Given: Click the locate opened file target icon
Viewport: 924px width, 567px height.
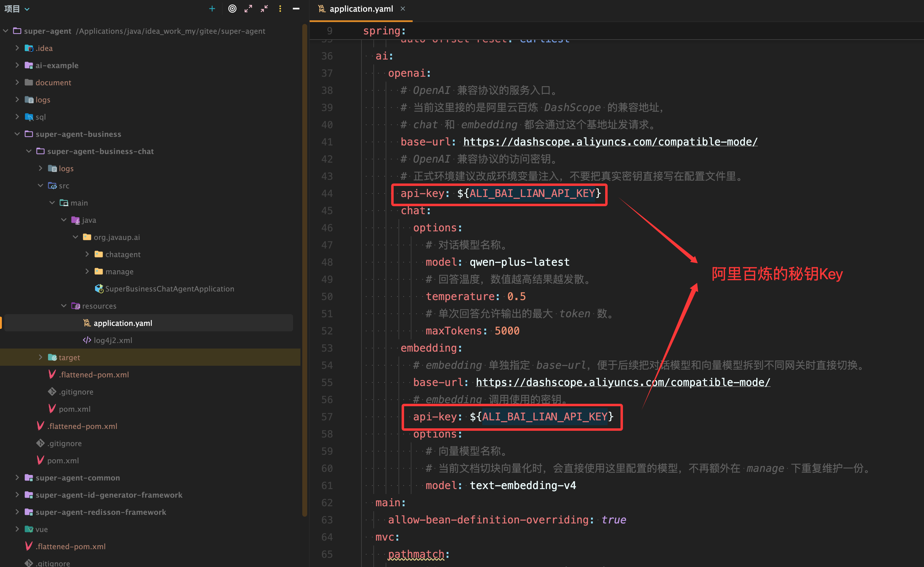Looking at the screenshot, I should click(232, 9).
